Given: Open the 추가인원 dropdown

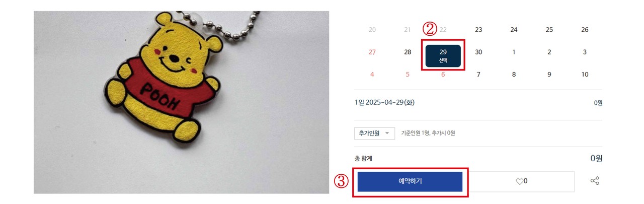Looking at the screenshot, I should tap(374, 133).
